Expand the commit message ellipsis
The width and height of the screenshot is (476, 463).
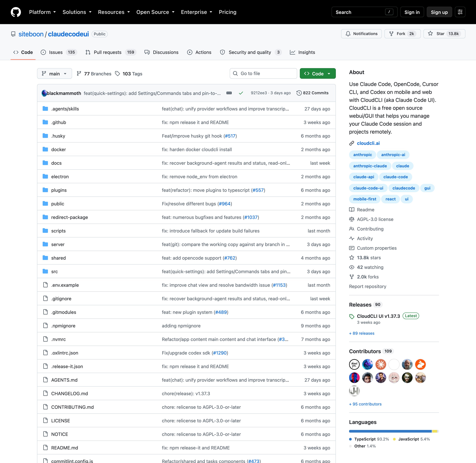coord(229,93)
